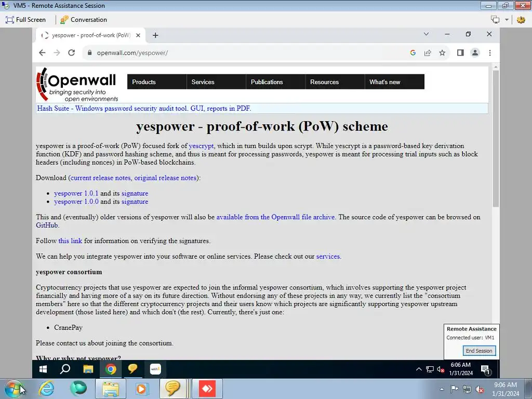
Task: Click the Hash Suite banner link
Action: click(x=144, y=109)
